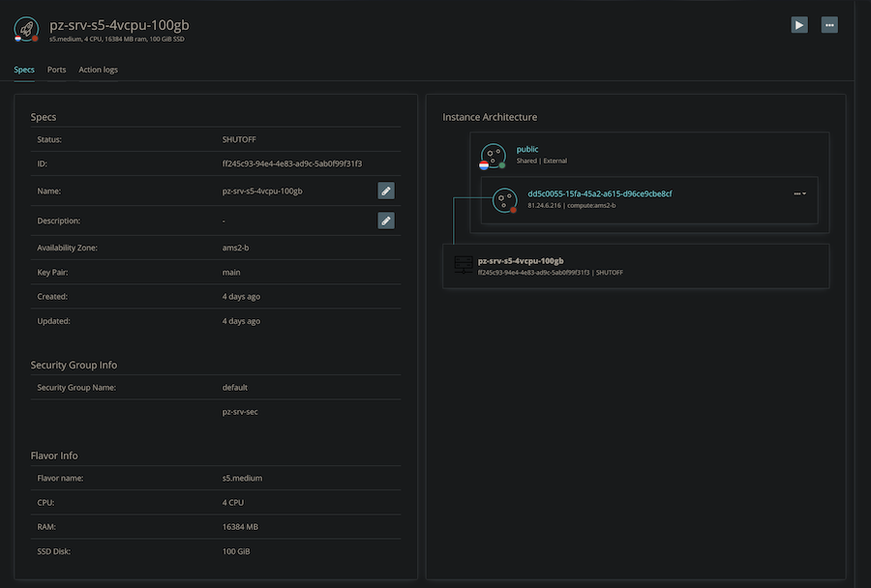Click the rocket icon next to the instance title
871x588 pixels.
(25, 28)
